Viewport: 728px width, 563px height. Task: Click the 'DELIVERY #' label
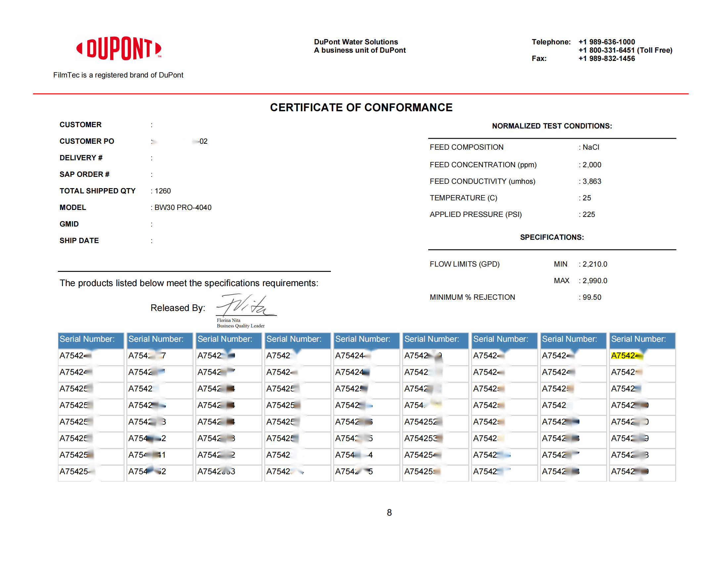point(81,158)
